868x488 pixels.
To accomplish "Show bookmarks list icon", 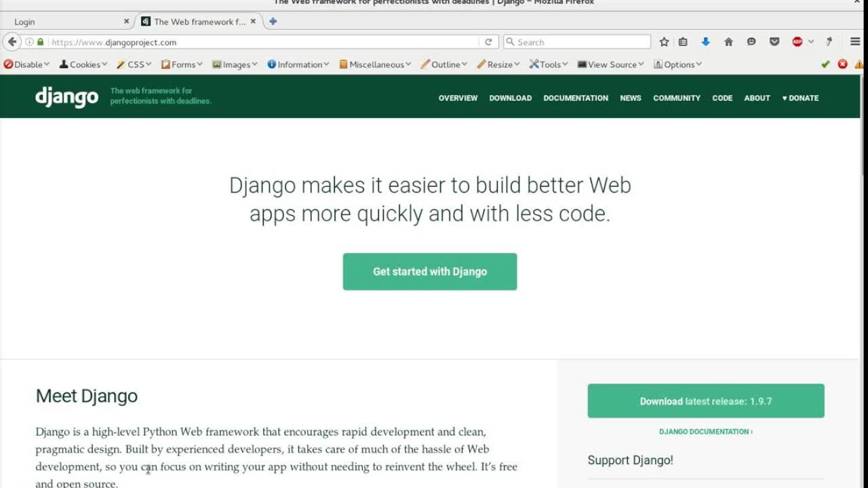I will [683, 42].
